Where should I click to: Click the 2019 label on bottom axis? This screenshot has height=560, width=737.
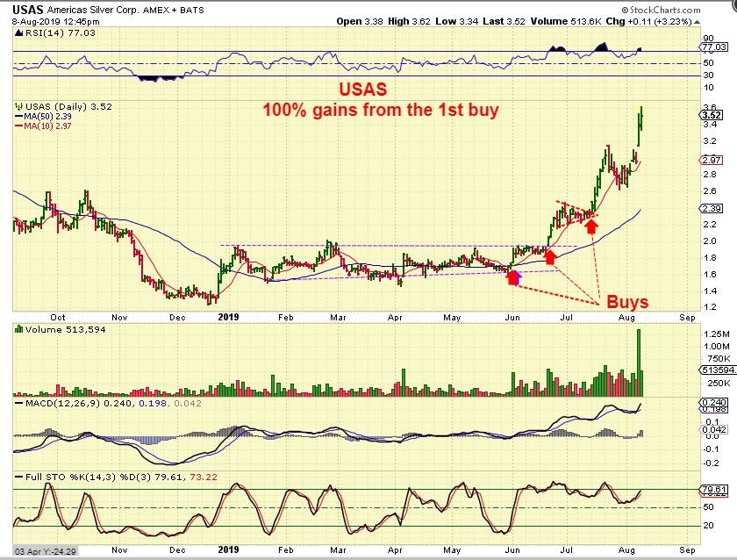tap(228, 549)
